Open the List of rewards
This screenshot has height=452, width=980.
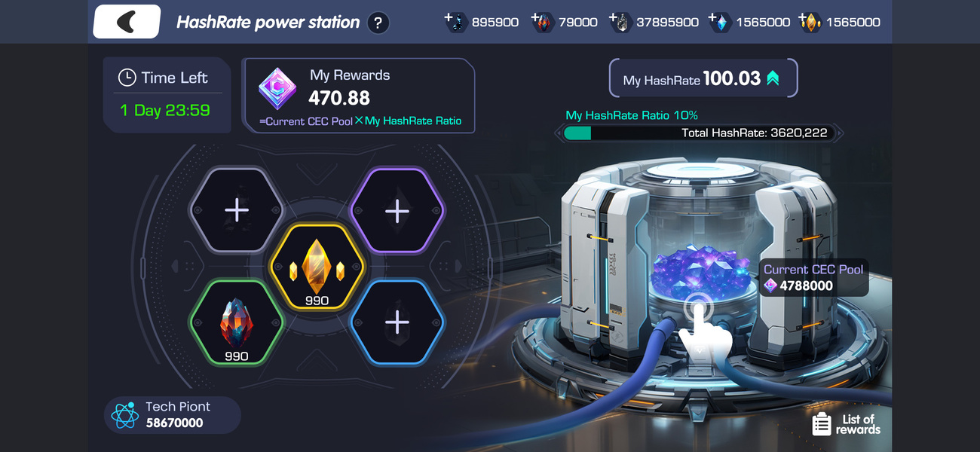pyautogui.click(x=847, y=423)
